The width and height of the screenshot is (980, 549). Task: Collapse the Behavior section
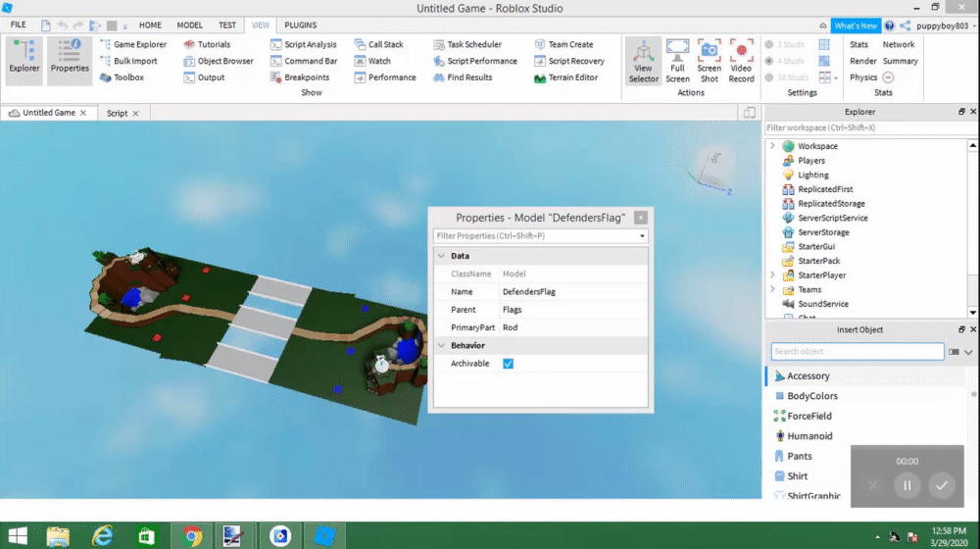(x=441, y=345)
